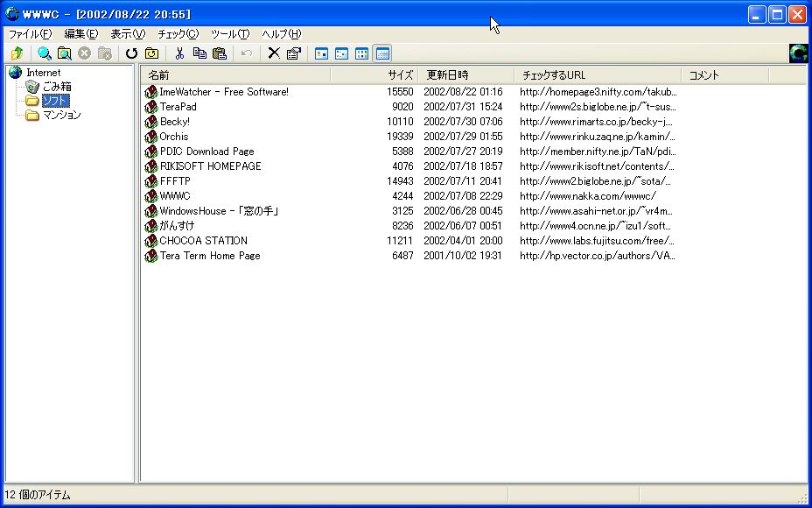Select the ソフト folder label
This screenshot has width=812, height=508.
click(x=55, y=101)
